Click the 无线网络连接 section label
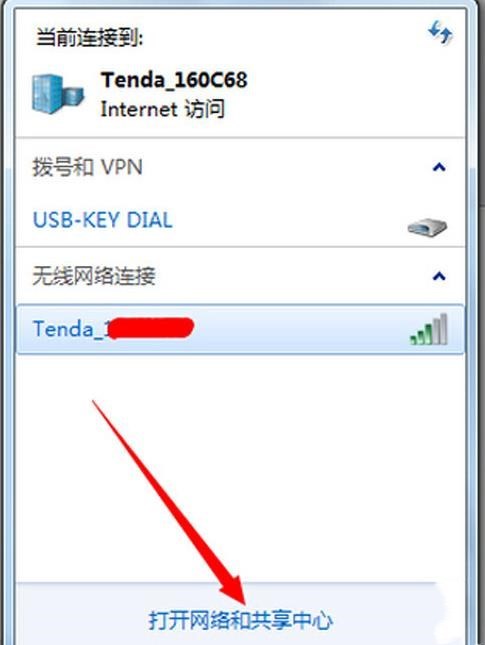Viewport: 485px width, 645px height. (x=94, y=276)
